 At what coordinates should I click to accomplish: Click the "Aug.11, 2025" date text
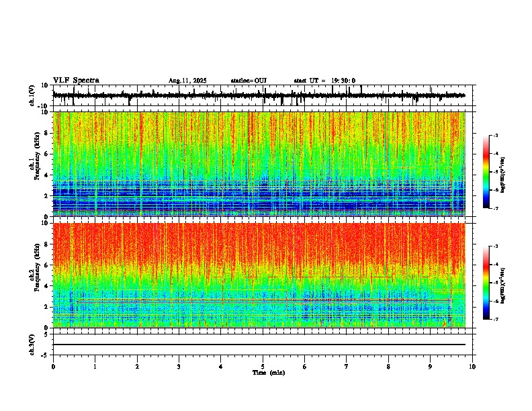coord(187,81)
